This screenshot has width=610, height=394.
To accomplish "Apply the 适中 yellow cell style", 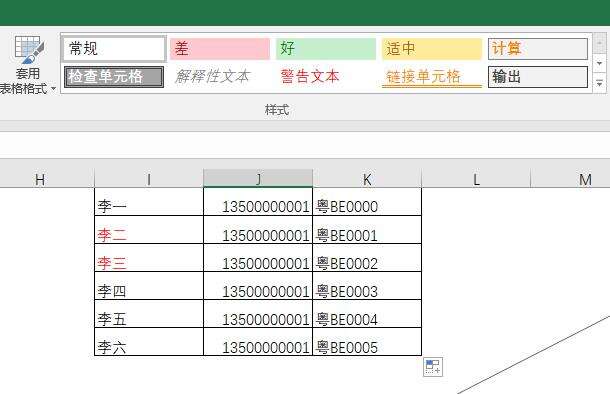I will (x=431, y=49).
